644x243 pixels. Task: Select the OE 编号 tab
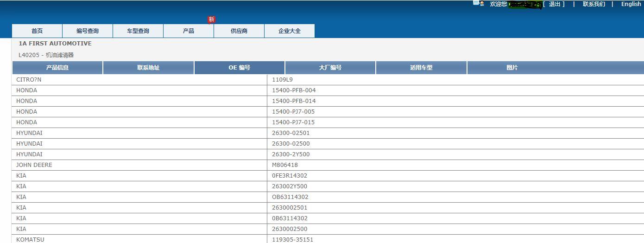[240, 68]
